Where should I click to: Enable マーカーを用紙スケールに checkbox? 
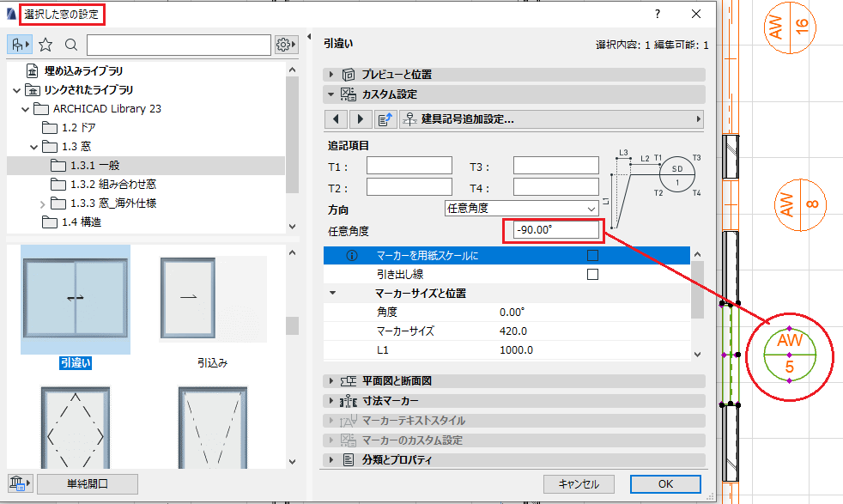click(x=592, y=256)
